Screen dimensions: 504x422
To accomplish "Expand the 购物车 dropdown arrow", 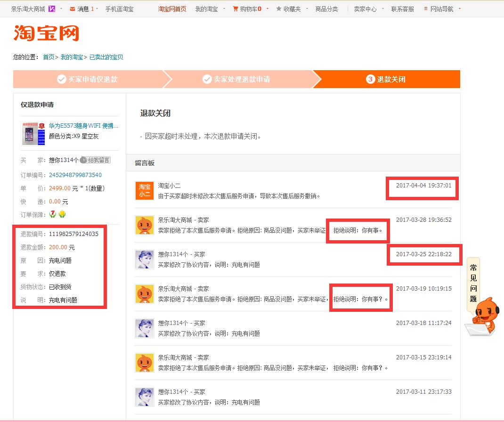I will coord(268,8).
